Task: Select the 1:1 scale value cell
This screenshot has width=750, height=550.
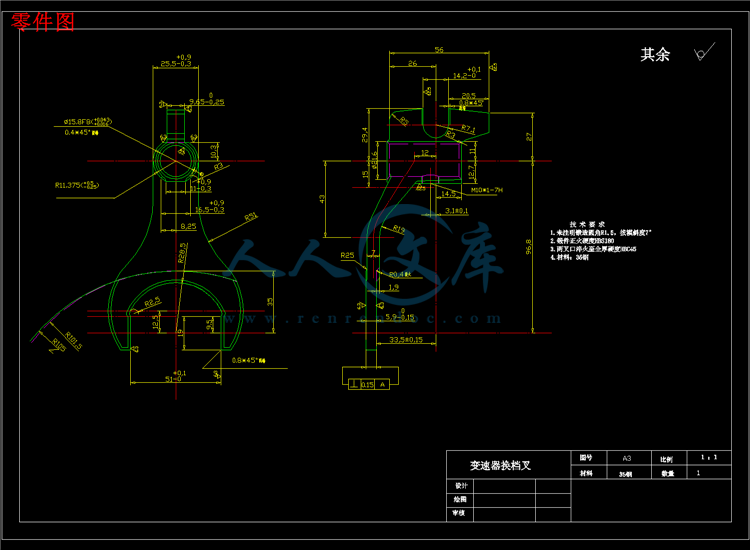Action: [x=709, y=457]
